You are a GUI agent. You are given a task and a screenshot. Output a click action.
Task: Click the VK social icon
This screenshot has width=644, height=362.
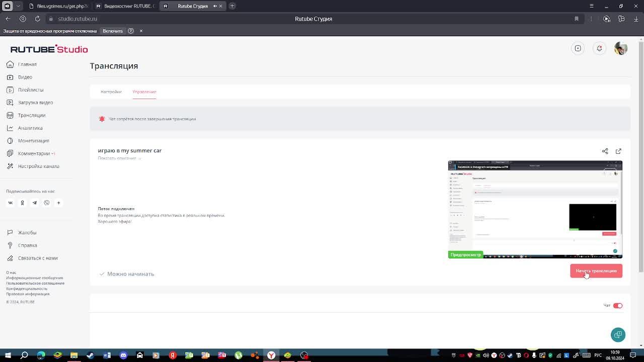[10, 203]
